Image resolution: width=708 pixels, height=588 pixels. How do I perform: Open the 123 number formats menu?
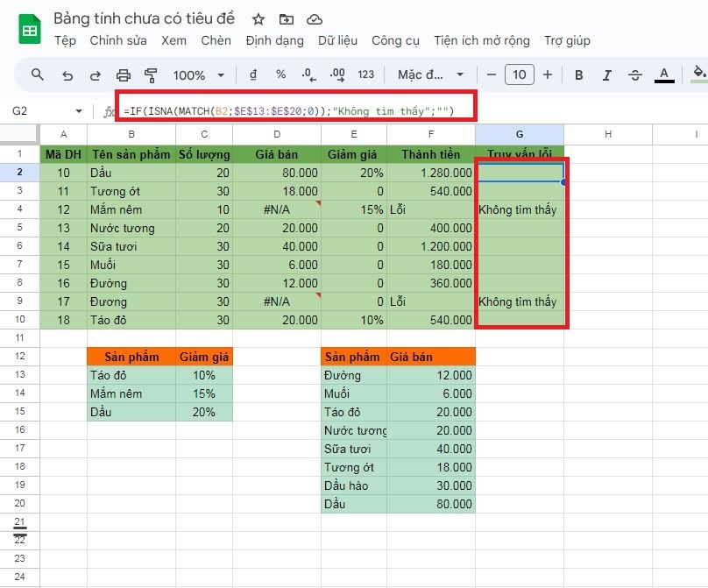click(x=365, y=74)
